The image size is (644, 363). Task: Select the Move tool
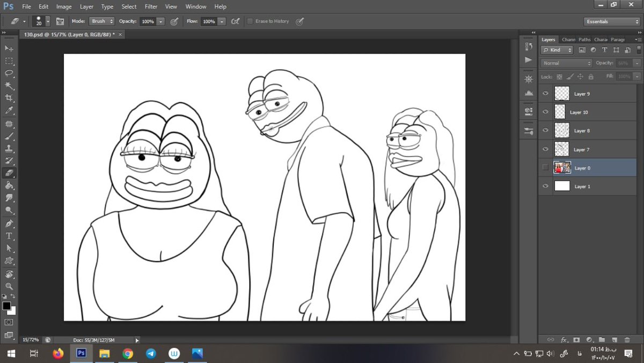pyautogui.click(x=9, y=48)
